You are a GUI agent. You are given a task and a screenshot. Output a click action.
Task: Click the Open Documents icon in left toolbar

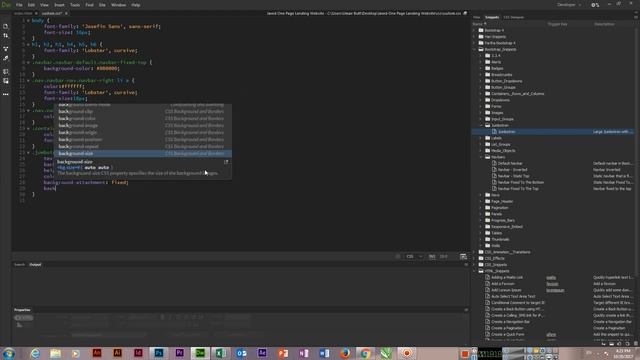[6, 26]
